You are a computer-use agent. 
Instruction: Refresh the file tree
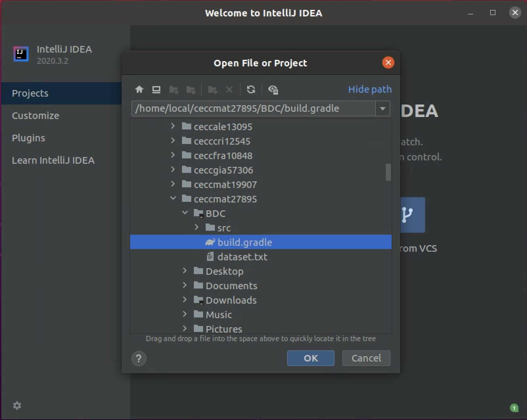[251, 89]
